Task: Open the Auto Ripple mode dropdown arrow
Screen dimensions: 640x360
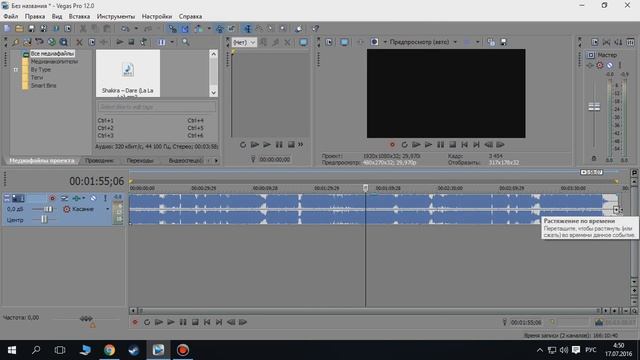Action: (x=209, y=29)
